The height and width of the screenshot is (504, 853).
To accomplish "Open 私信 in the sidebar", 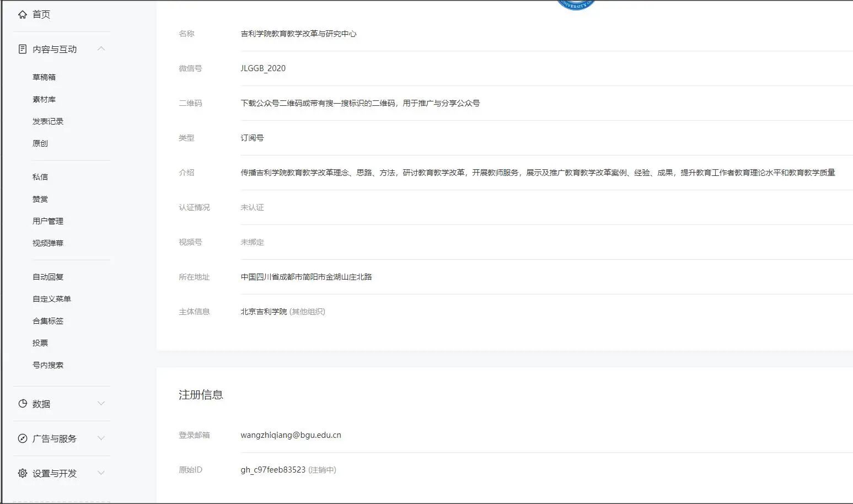I will tap(40, 177).
